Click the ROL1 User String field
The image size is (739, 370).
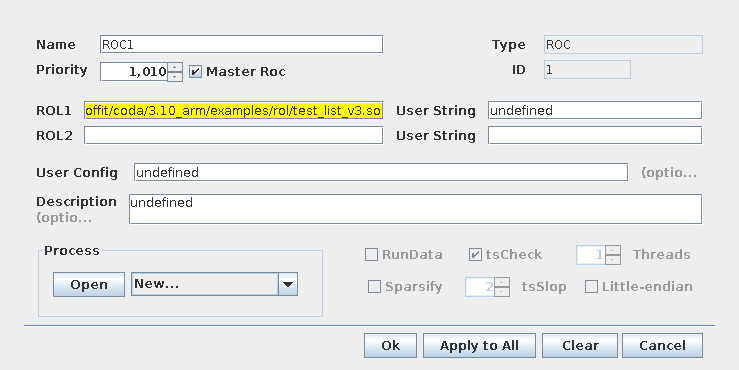[x=595, y=110]
